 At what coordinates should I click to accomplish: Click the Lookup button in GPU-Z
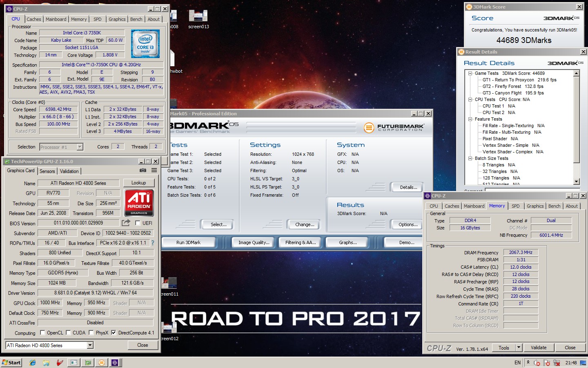(x=138, y=183)
